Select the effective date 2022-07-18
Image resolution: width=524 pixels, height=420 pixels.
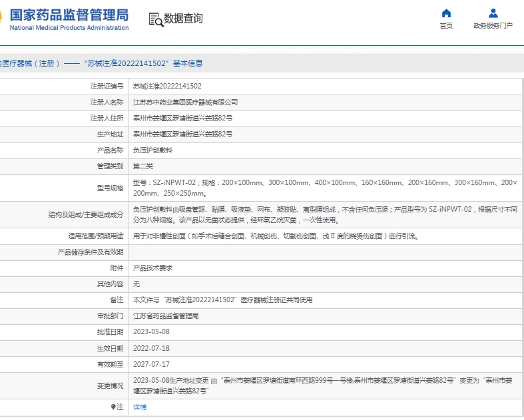pyautogui.click(x=151, y=348)
